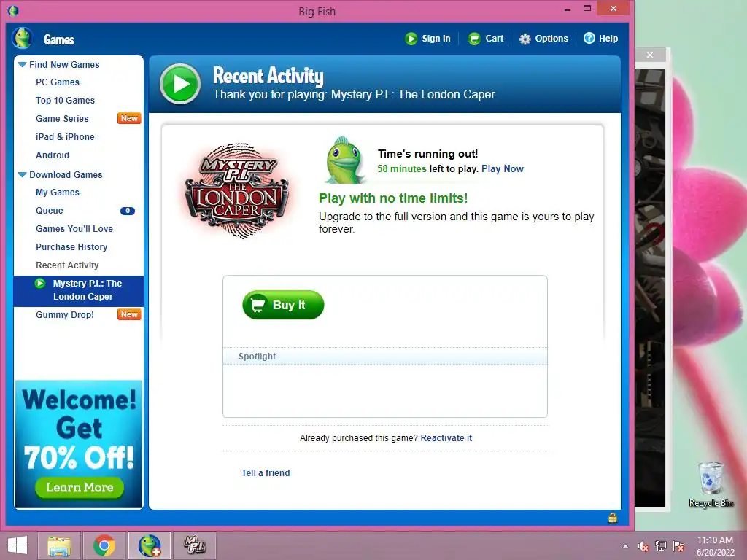
Task: Click the Help question mark icon
Action: tap(589, 38)
